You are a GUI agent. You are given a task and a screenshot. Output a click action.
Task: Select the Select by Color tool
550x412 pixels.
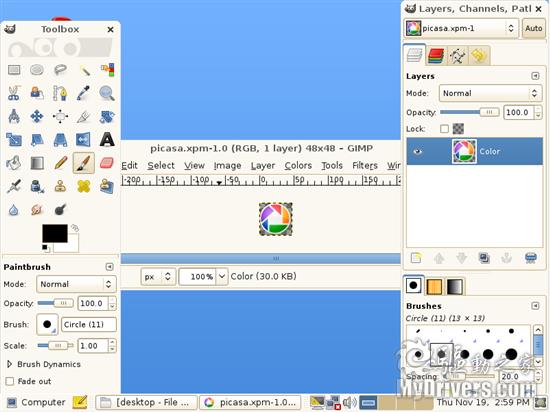tap(107, 70)
